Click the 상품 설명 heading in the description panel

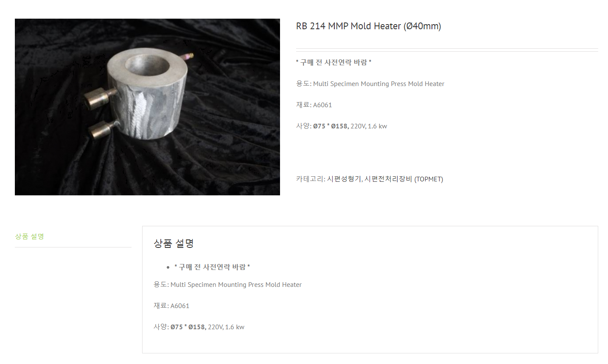coord(174,243)
